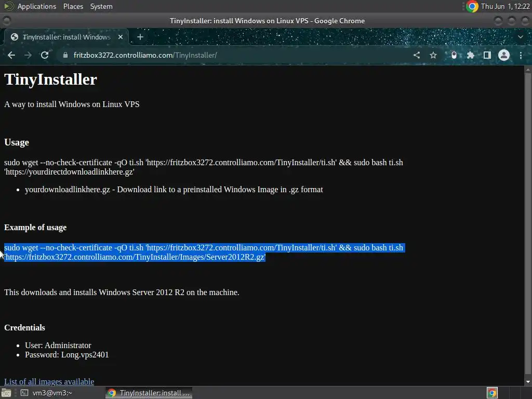Screen dimensions: 532x399
Task: Go back to the previous page
Action: coord(11,55)
